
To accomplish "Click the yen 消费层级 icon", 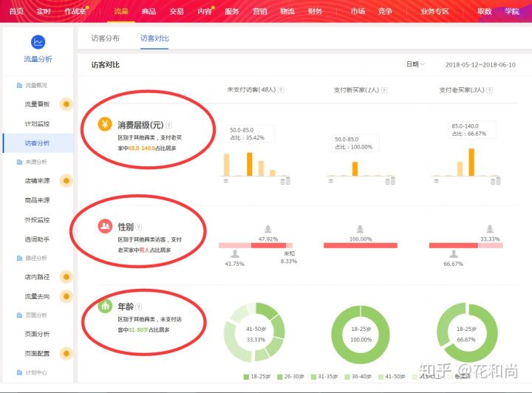I will [105, 124].
